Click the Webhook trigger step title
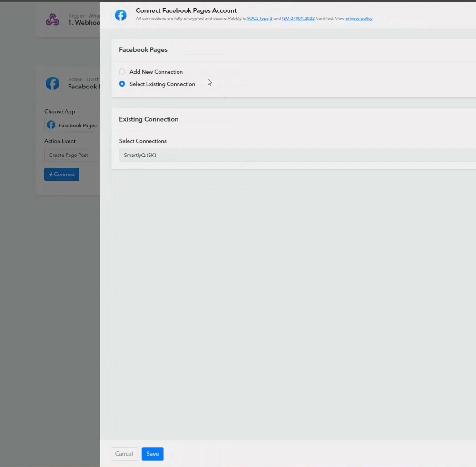The height and width of the screenshot is (467, 476). pyautogui.click(x=84, y=23)
